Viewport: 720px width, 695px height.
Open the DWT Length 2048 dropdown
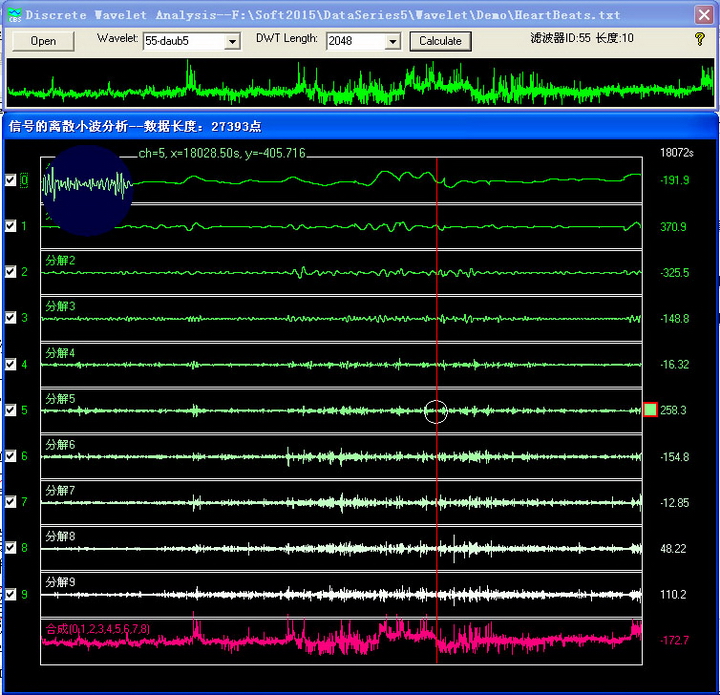[391, 42]
